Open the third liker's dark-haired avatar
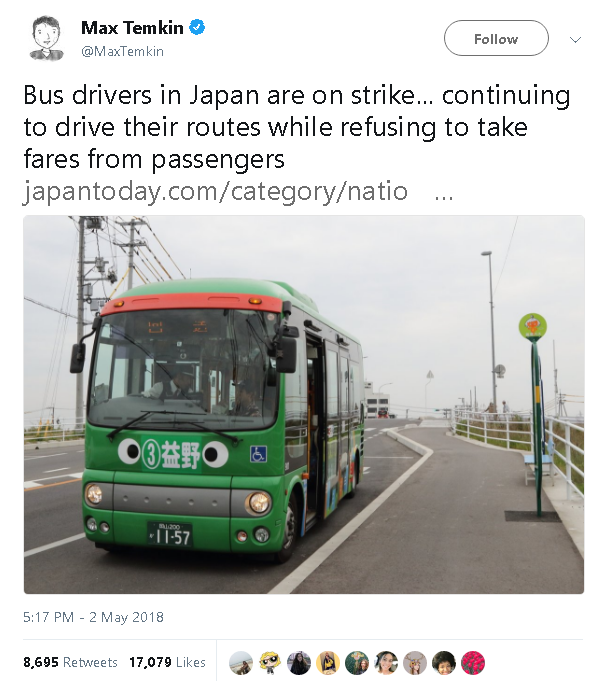The width and height of the screenshot is (604, 681). (299, 663)
